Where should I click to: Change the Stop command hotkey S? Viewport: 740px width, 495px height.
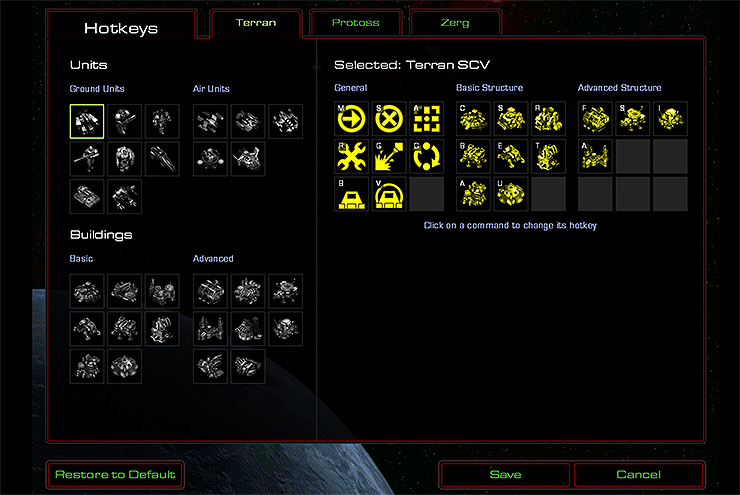[x=389, y=118]
